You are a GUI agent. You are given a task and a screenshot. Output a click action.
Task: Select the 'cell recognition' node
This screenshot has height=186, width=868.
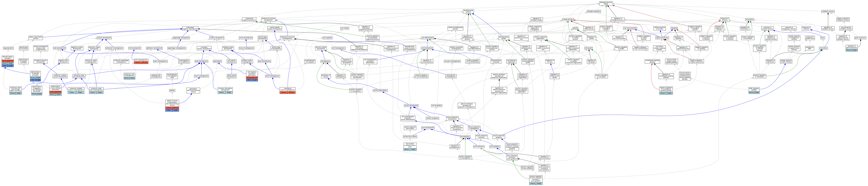coord(437,106)
